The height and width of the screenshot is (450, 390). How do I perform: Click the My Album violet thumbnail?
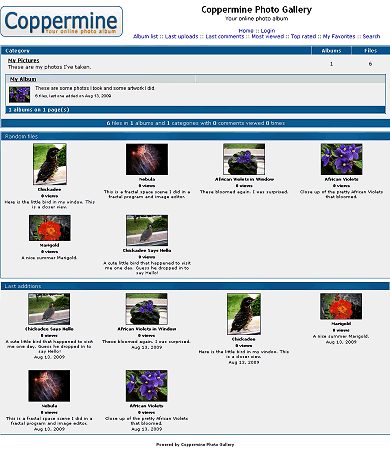click(19, 94)
